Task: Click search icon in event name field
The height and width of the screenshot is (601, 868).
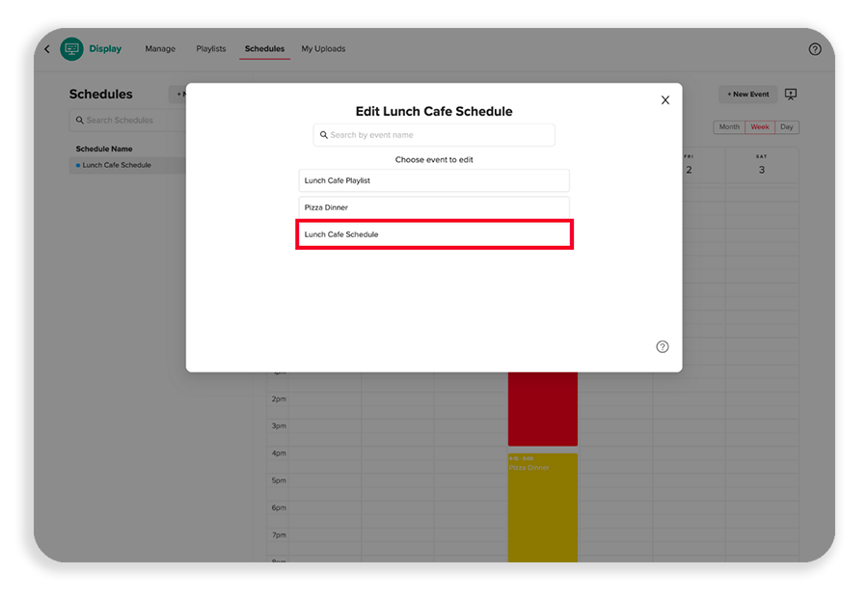Action: pyautogui.click(x=324, y=135)
